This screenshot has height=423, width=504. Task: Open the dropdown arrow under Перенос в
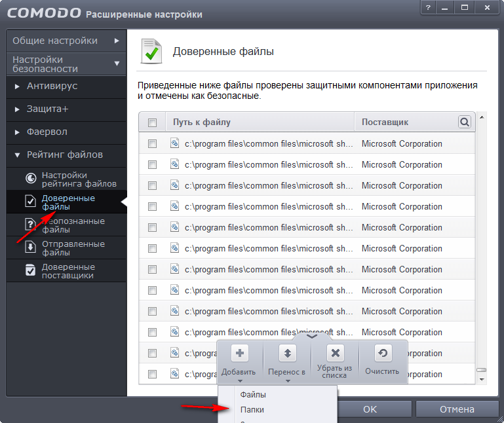coord(288,381)
